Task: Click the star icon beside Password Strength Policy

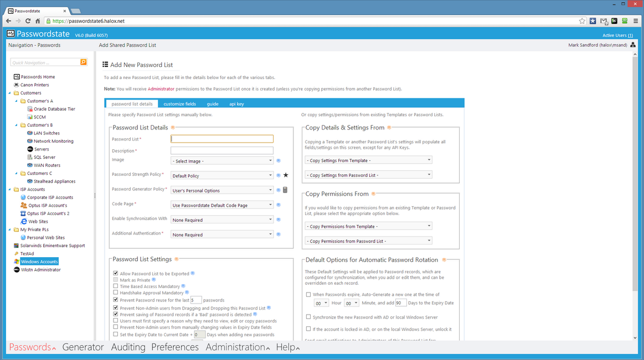Action: click(x=286, y=175)
